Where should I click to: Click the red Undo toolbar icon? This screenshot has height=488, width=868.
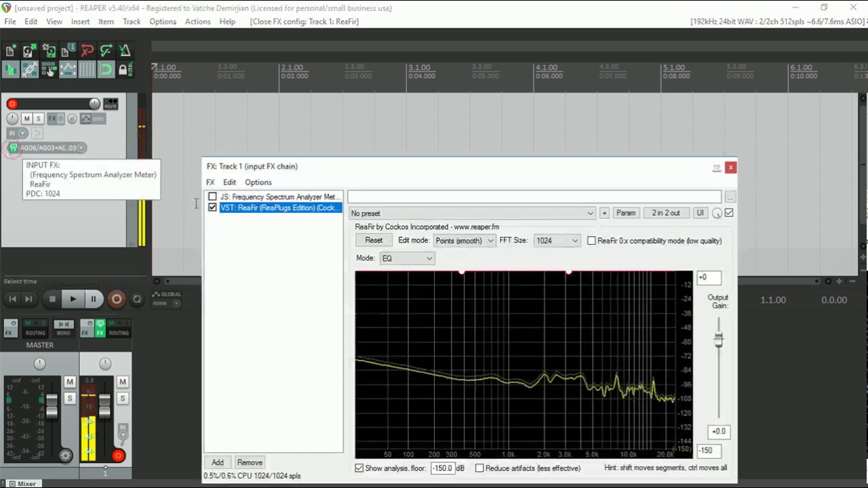(x=87, y=51)
